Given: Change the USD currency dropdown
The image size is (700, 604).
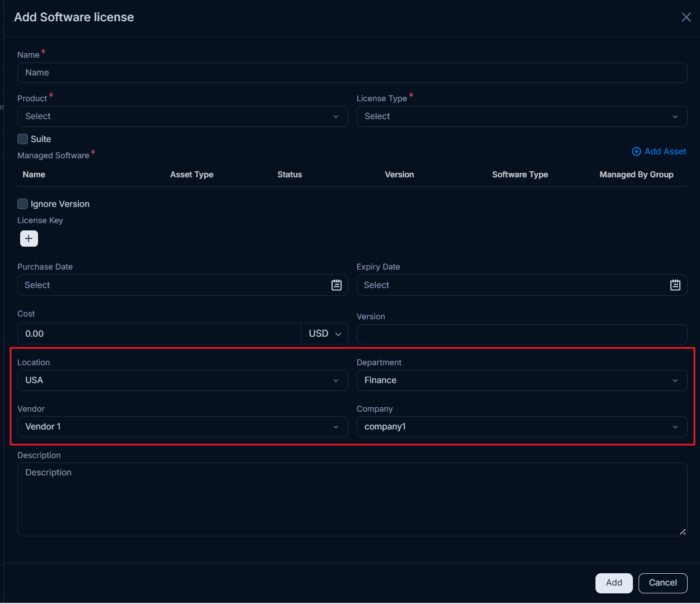Looking at the screenshot, I should [325, 334].
